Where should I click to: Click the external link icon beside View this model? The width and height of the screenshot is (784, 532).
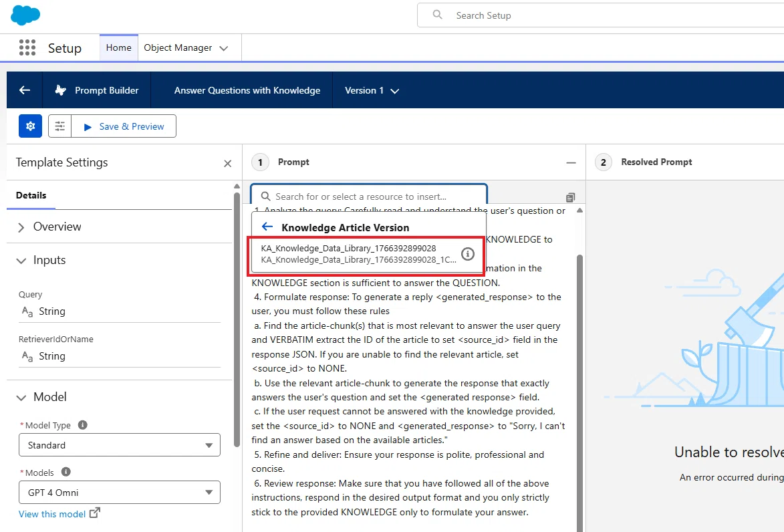click(94, 513)
